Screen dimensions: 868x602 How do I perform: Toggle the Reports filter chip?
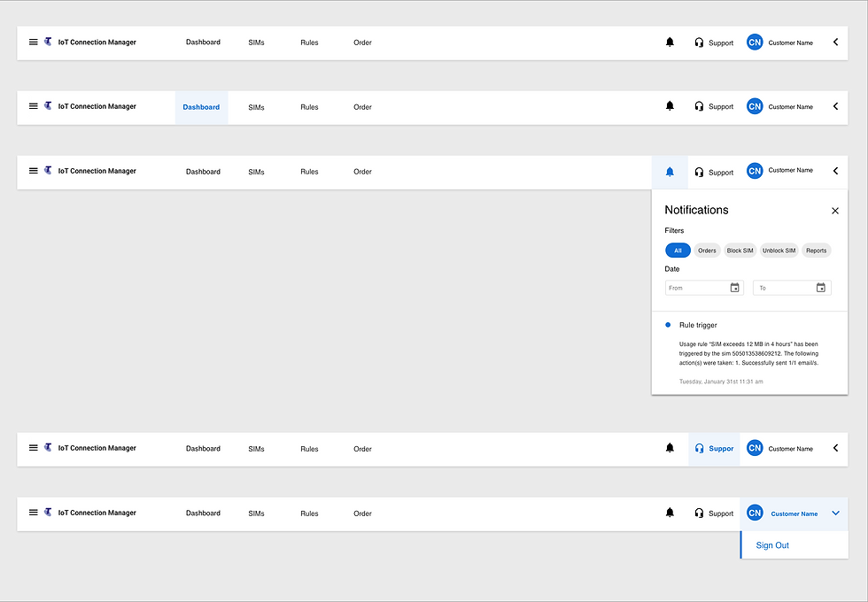click(x=816, y=251)
